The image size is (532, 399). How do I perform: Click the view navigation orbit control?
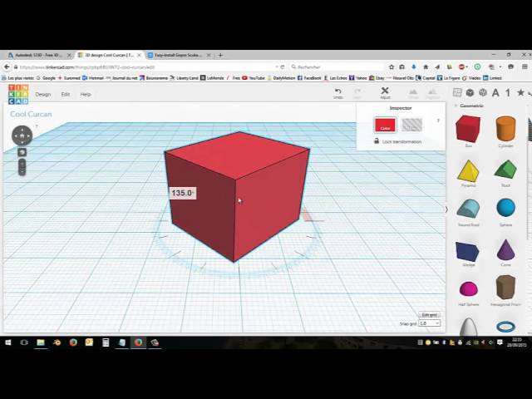[22, 135]
